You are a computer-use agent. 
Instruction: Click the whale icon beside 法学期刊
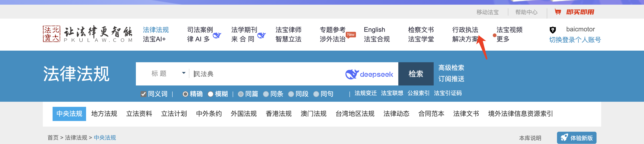click(261, 36)
